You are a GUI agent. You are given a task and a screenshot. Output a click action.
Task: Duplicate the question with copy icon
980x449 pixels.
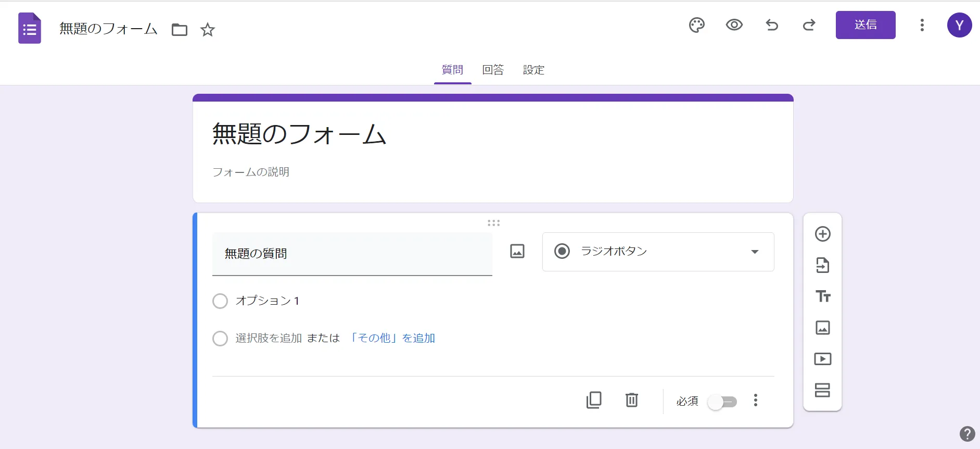(x=594, y=400)
